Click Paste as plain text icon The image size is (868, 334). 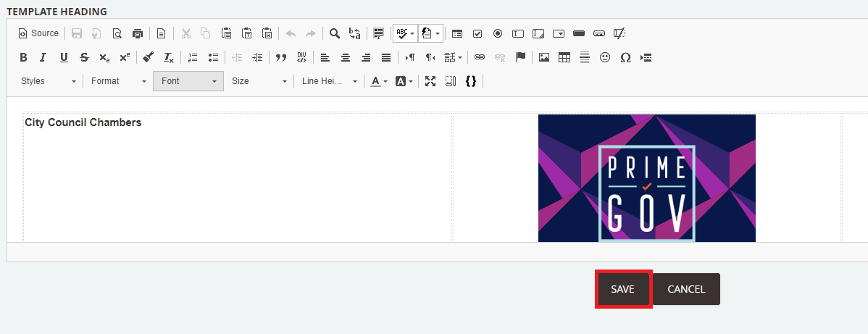(247, 33)
